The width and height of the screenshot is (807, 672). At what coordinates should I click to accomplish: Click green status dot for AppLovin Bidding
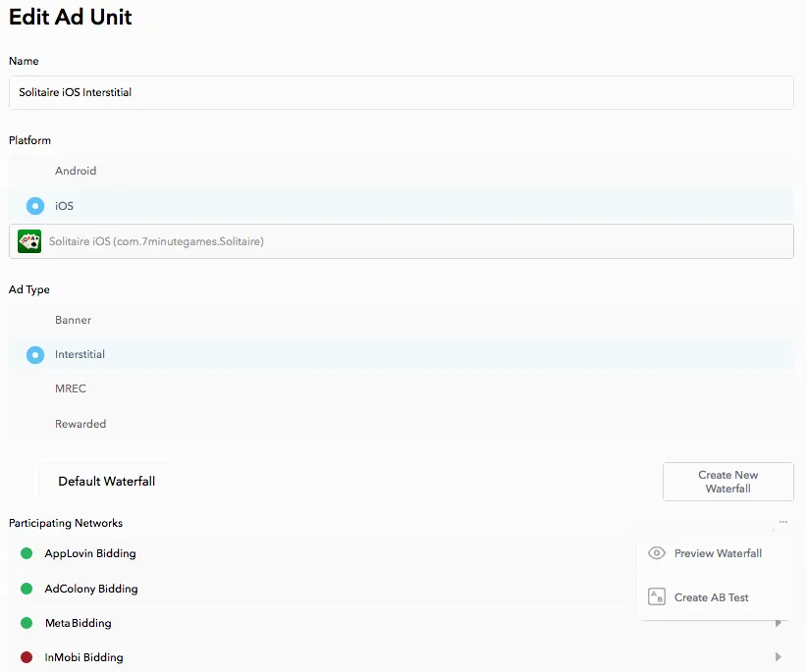coord(27,553)
